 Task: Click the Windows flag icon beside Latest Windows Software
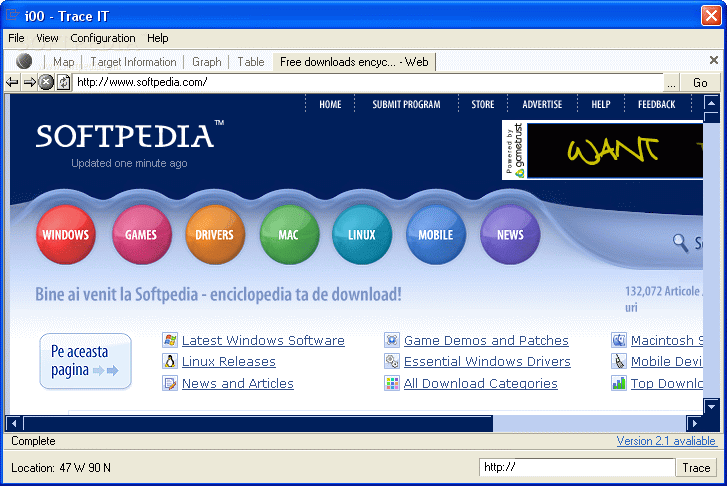(170, 340)
